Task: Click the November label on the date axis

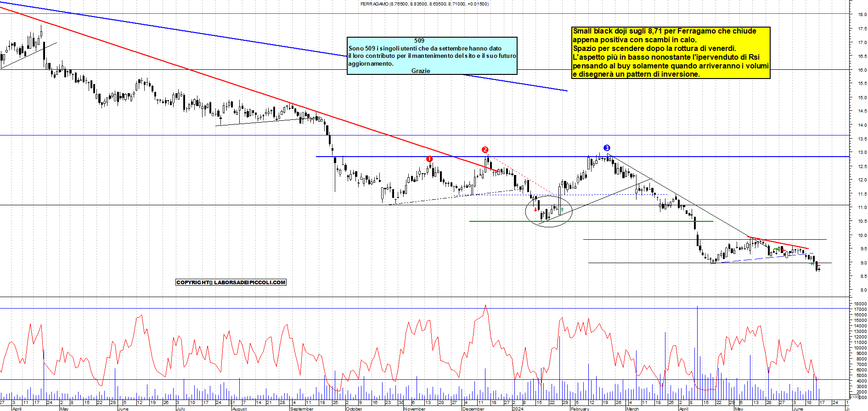Action: point(415,409)
